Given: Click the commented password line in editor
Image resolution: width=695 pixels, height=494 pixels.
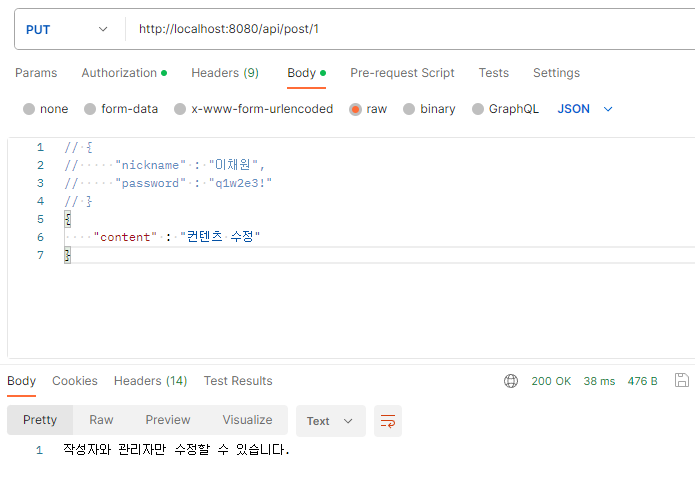Looking at the screenshot, I should tap(168, 183).
